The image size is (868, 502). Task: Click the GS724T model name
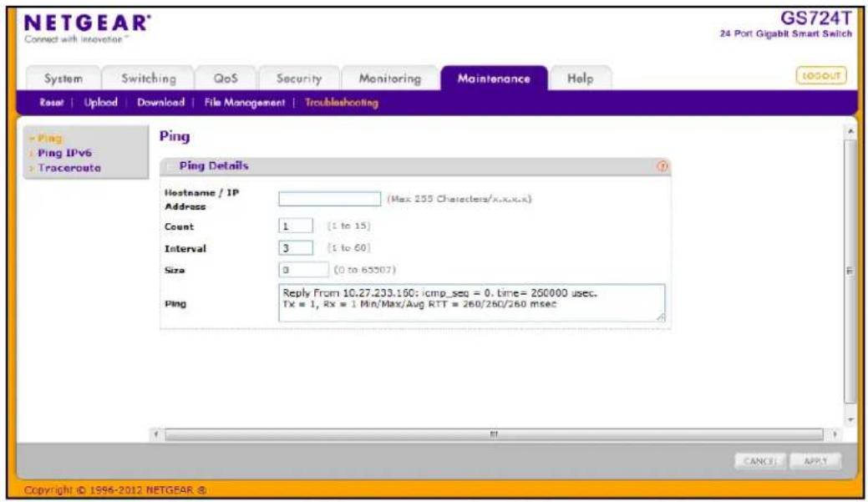point(816,18)
